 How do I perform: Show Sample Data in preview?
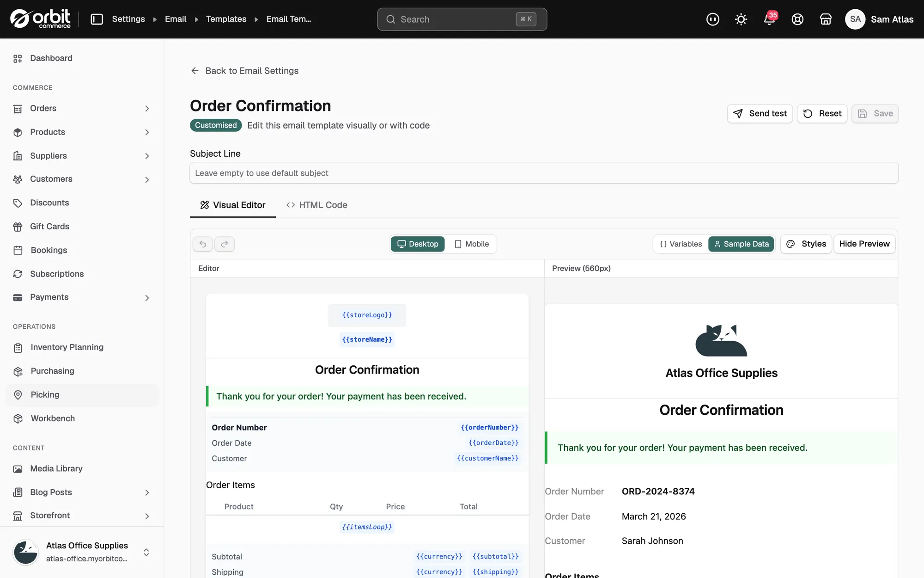pyautogui.click(x=741, y=244)
